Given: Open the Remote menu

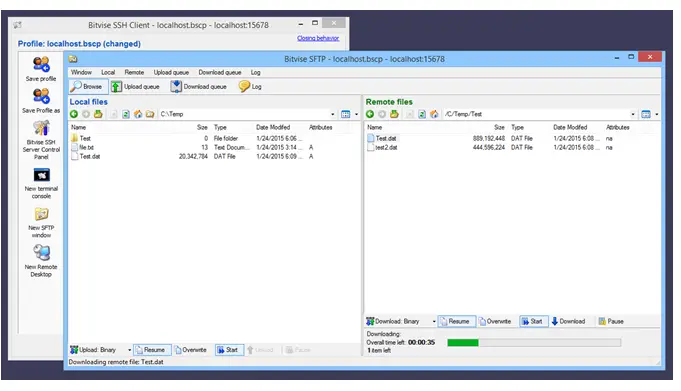Looking at the screenshot, I should (x=134, y=72).
